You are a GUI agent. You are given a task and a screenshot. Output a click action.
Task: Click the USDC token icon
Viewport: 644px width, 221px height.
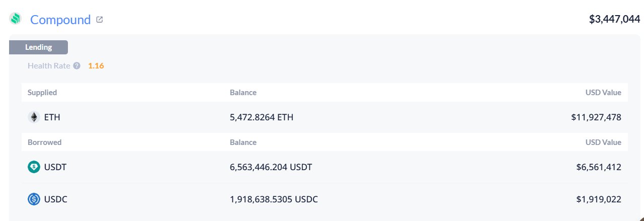[34, 199]
